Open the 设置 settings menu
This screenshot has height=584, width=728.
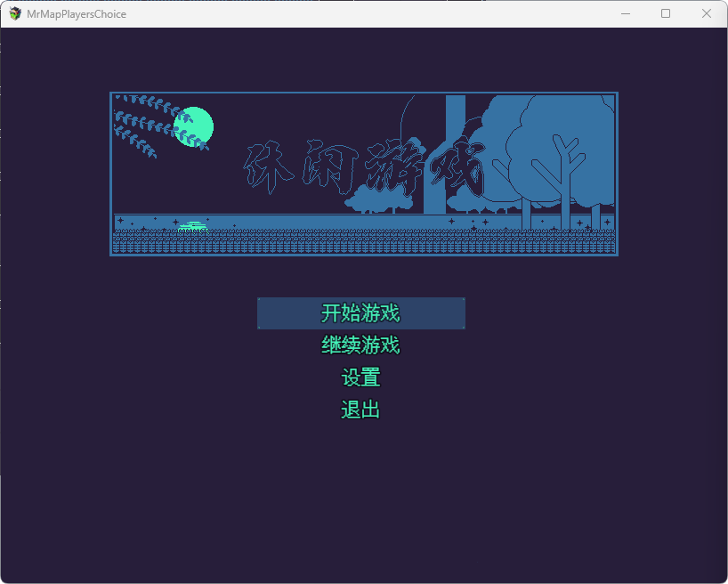[361, 377]
